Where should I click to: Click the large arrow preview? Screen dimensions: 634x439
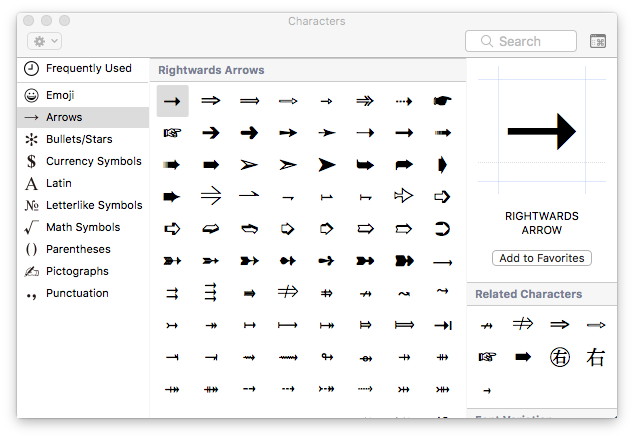tap(542, 131)
